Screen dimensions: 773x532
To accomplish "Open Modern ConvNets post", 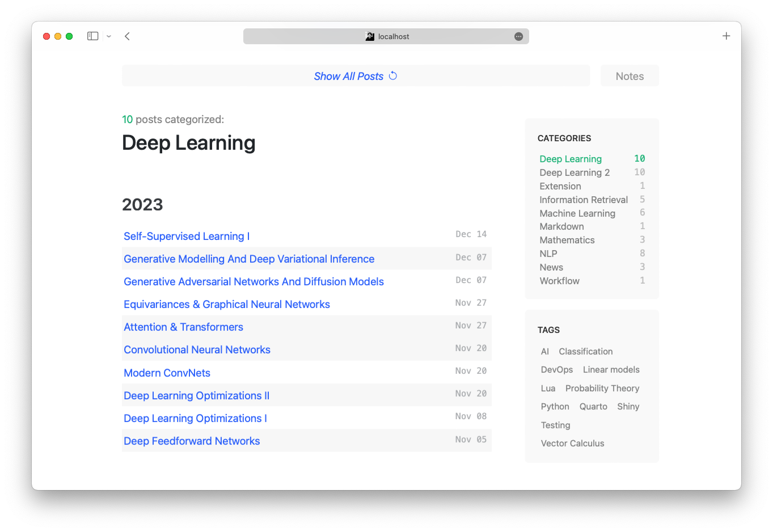I will click(167, 373).
